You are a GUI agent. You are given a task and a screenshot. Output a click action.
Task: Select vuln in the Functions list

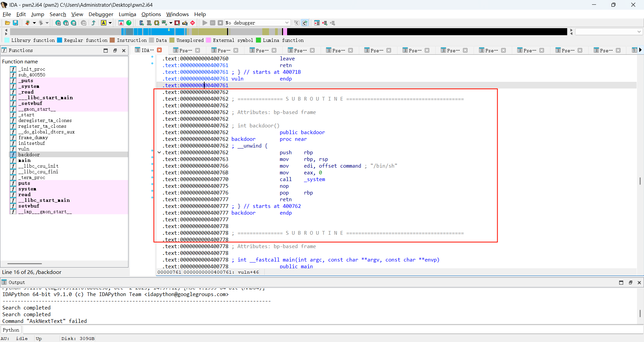click(69, 149)
